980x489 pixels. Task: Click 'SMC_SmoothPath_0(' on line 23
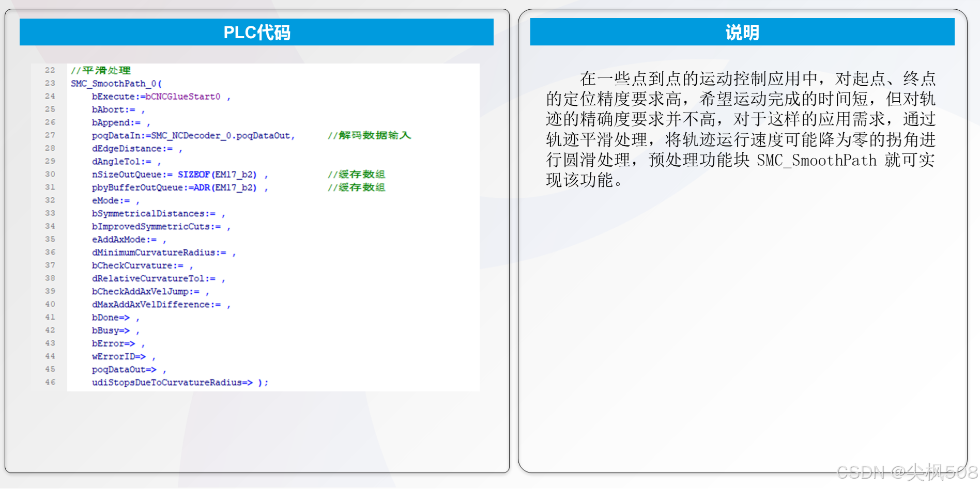116,83
